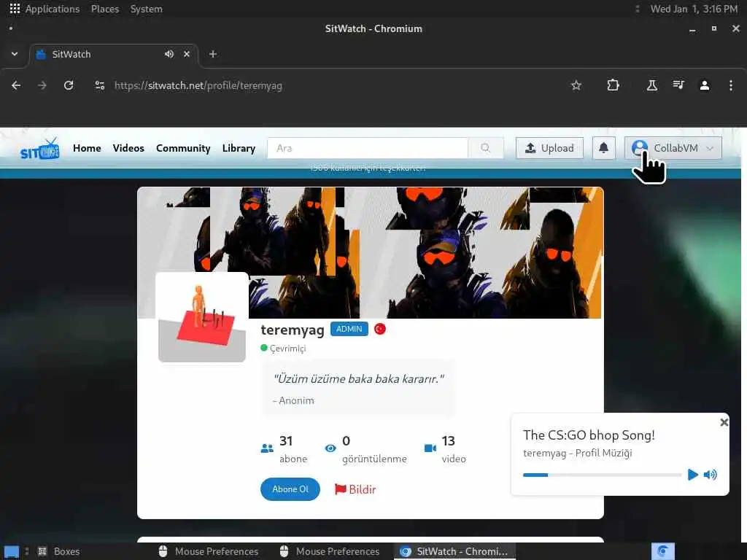Reload the current page
Image resolution: width=747 pixels, height=560 pixels.
coord(69,86)
